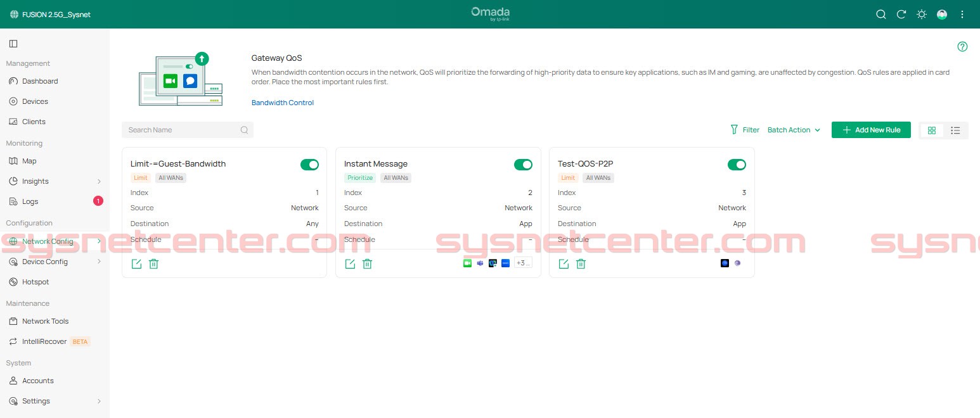Image resolution: width=980 pixels, height=418 pixels.
Task: Open the global search icon in header
Action: [881, 15]
